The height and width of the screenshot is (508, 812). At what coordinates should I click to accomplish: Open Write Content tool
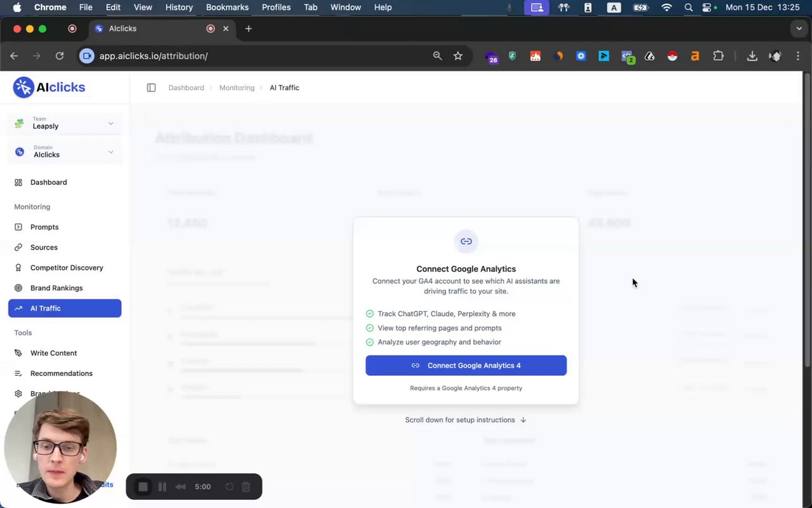[53, 353]
